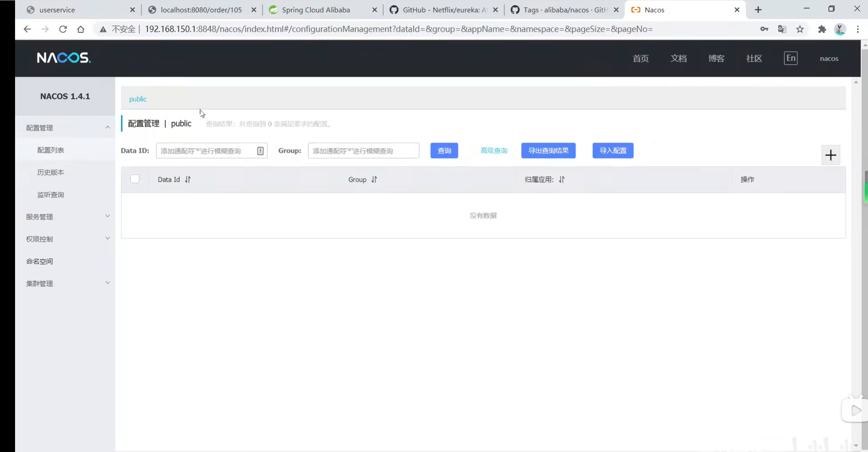This screenshot has height=452, width=868.
Task: Open the browser extensions puzzle icon
Action: [822, 29]
